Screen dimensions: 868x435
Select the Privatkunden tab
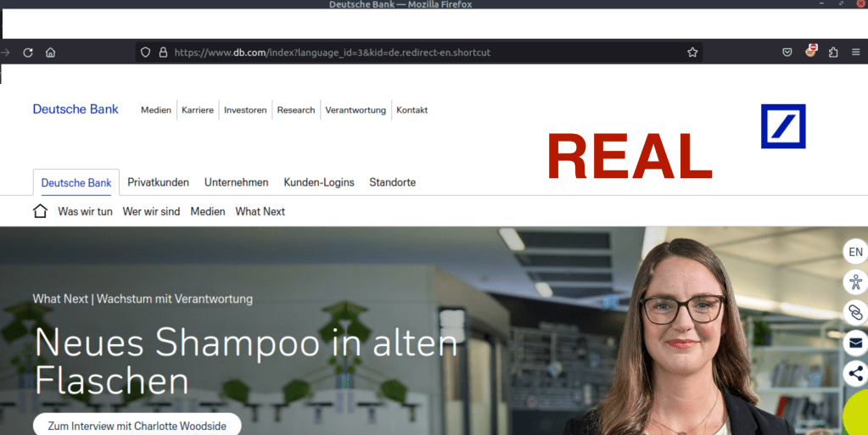tap(158, 182)
